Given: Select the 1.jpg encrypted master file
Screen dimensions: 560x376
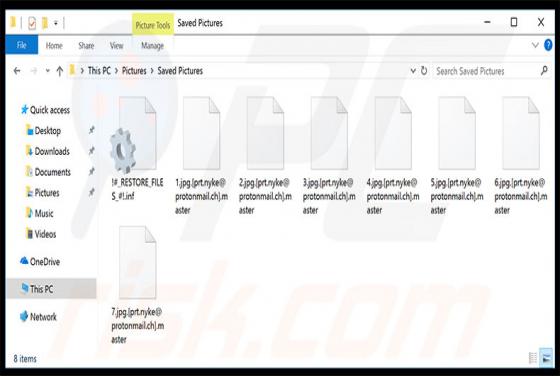Looking at the screenshot, I should click(201, 155).
